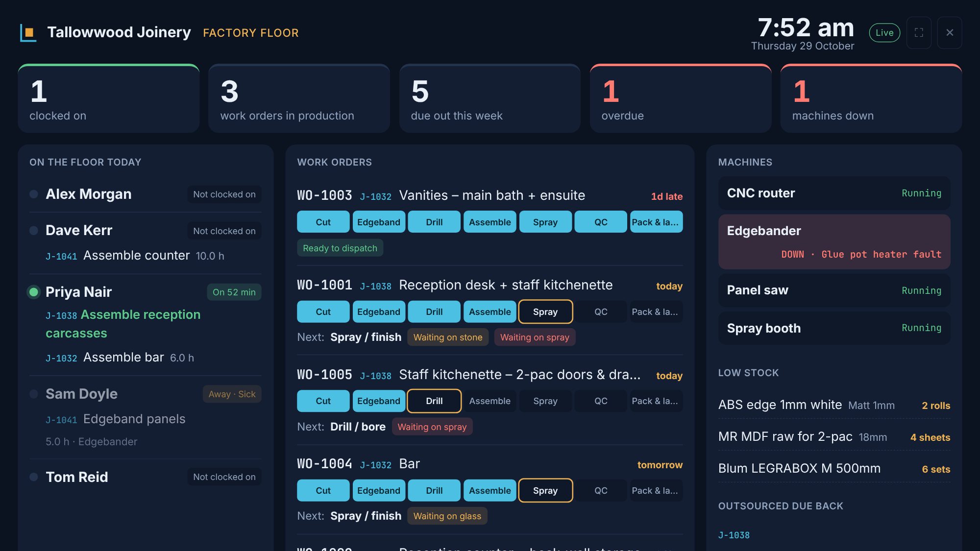980x551 pixels.
Task: Click Sam Doyle's Away · Sick badge
Action: (x=232, y=394)
